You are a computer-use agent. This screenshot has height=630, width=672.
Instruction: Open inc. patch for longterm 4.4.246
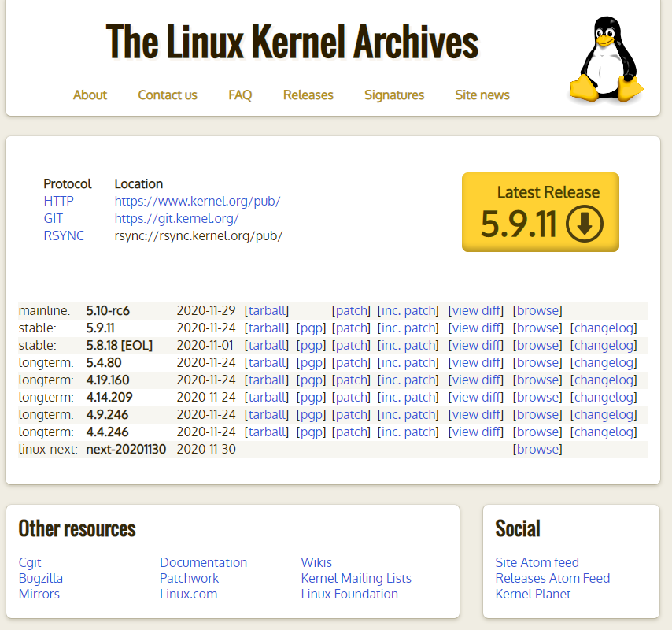[408, 432]
